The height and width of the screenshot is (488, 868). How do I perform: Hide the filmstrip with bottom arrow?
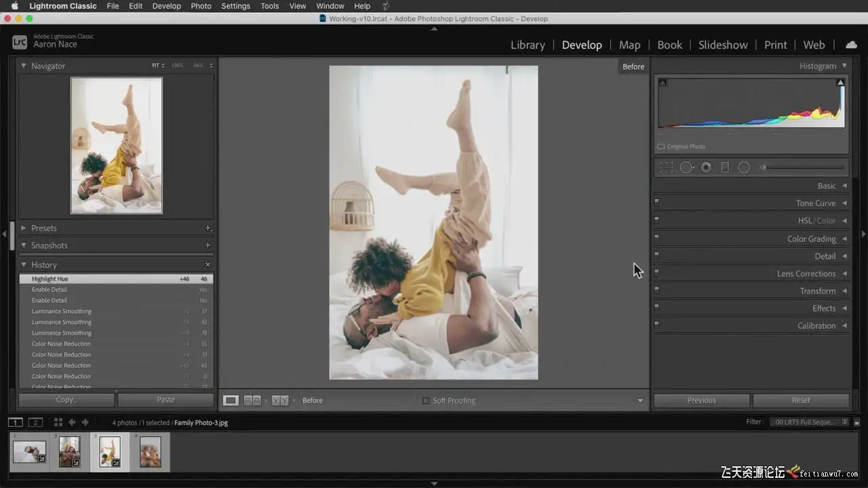pos(434,484)
